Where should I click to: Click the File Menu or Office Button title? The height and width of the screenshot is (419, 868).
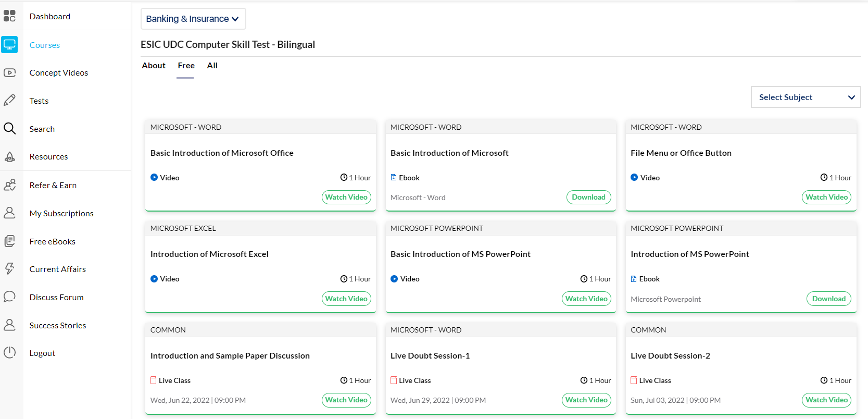pyautogui.click(x=681, y=153)
